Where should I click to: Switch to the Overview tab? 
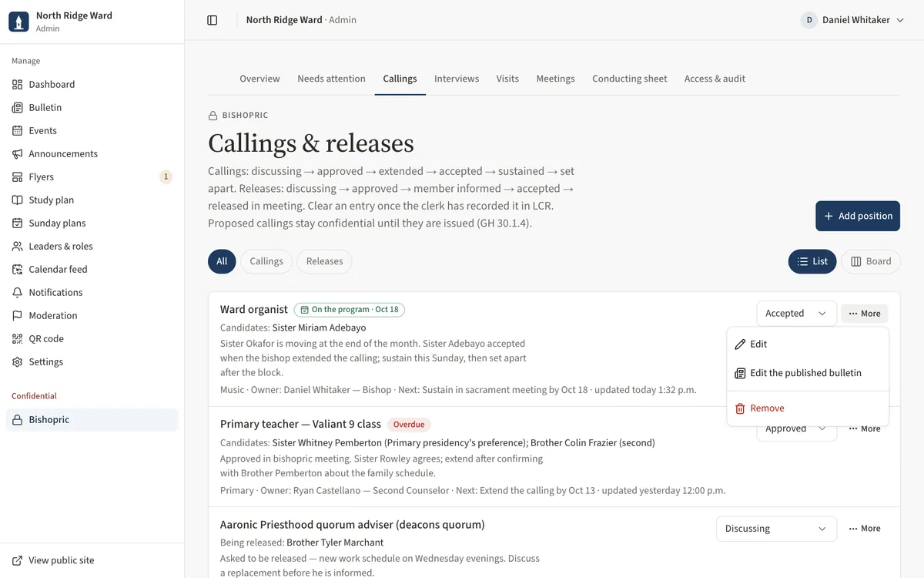click(259, 79)
